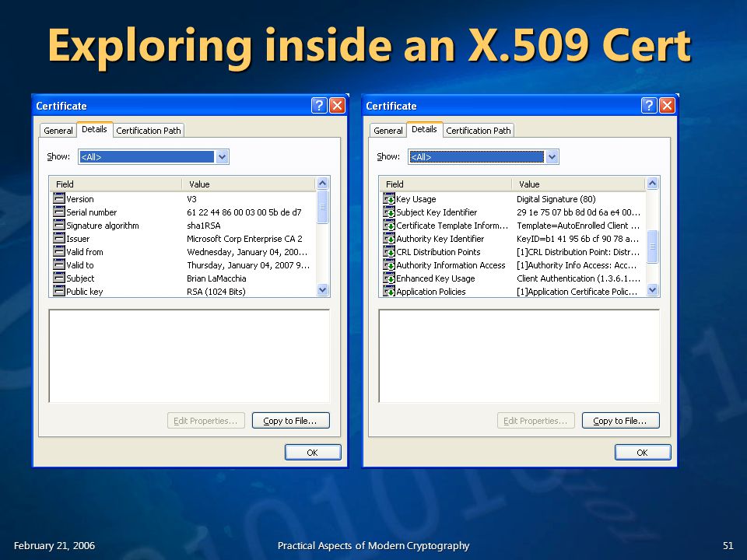Image resolution: width=747 pixels, height=560 pixels.
Task: Select the Key Usage extension icon
Action: (x=389, y=198)
